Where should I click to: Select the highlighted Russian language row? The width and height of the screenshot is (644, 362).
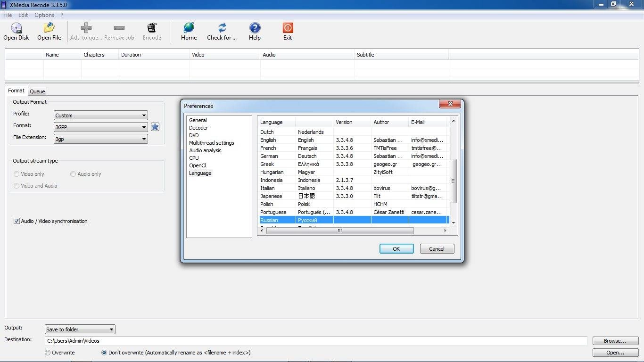[x=354, y=220]
